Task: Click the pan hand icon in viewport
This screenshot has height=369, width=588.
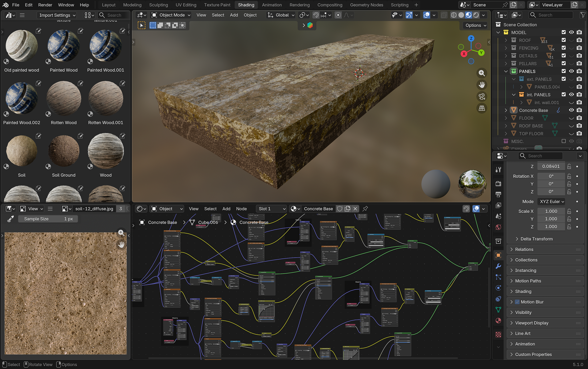Action: click(482, 85)
